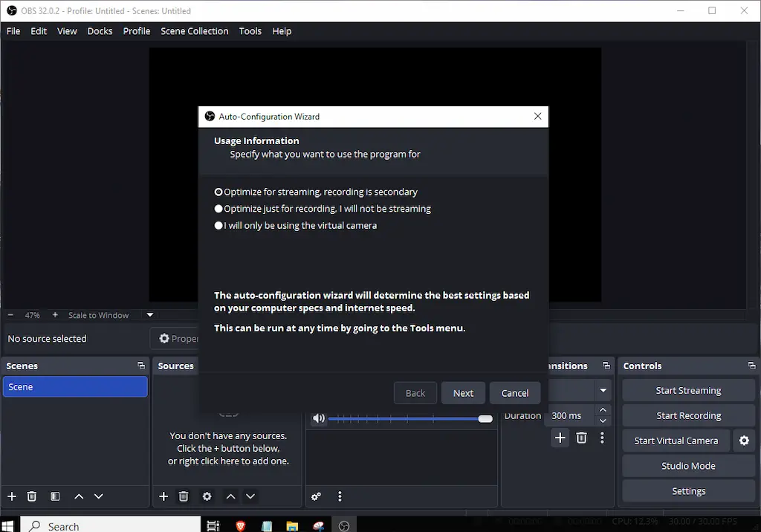The image size is (761, 532).
Task: Remove the selected scene
Action: coord(31,496)
